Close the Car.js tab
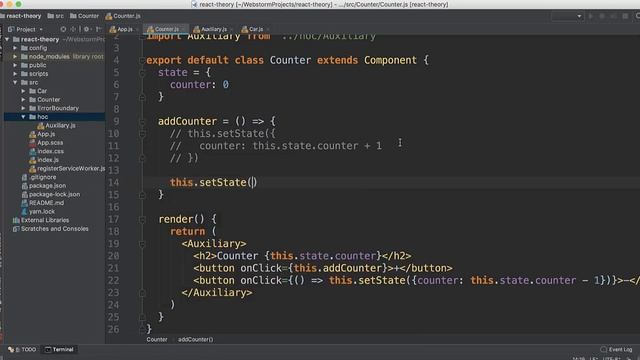The image size is (640, 360). click(x=267, y=29)
